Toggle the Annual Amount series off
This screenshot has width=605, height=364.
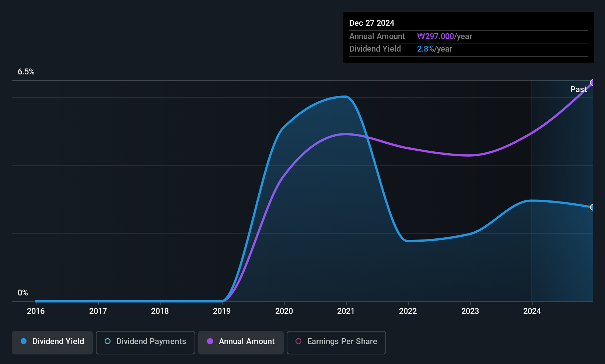241,342
